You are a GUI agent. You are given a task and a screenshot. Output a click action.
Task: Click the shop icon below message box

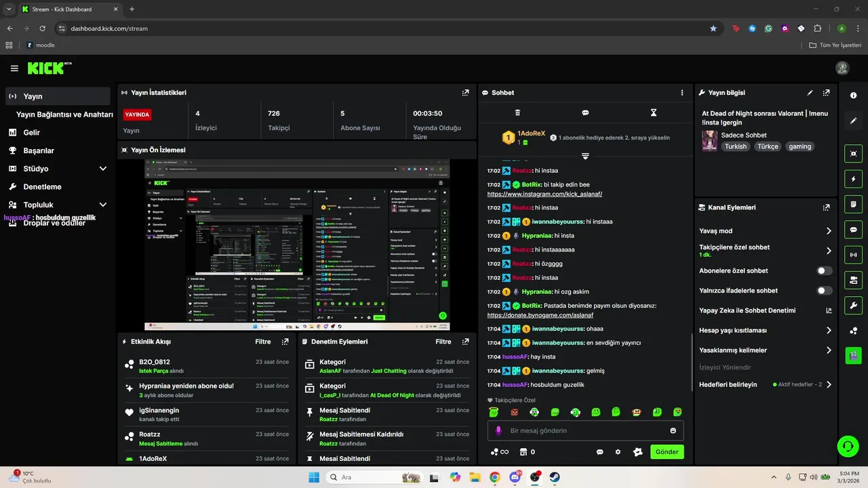click(x=524, y=452)
